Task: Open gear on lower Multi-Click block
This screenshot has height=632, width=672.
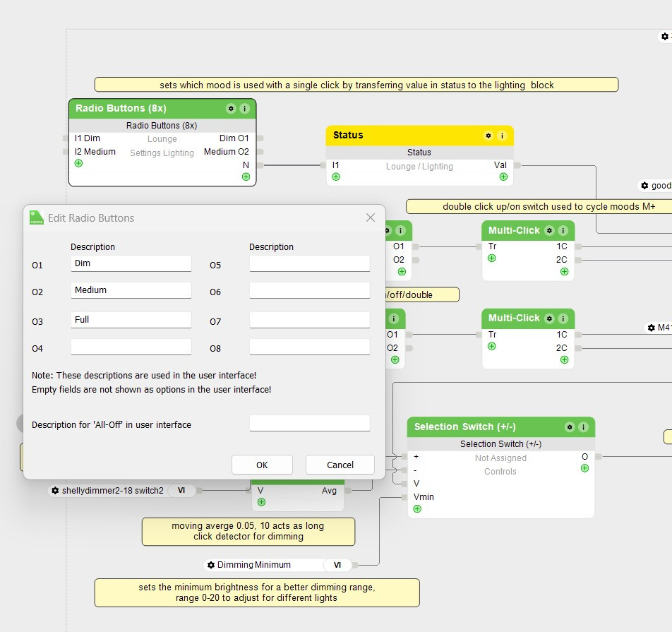Action: pos(549,318)
